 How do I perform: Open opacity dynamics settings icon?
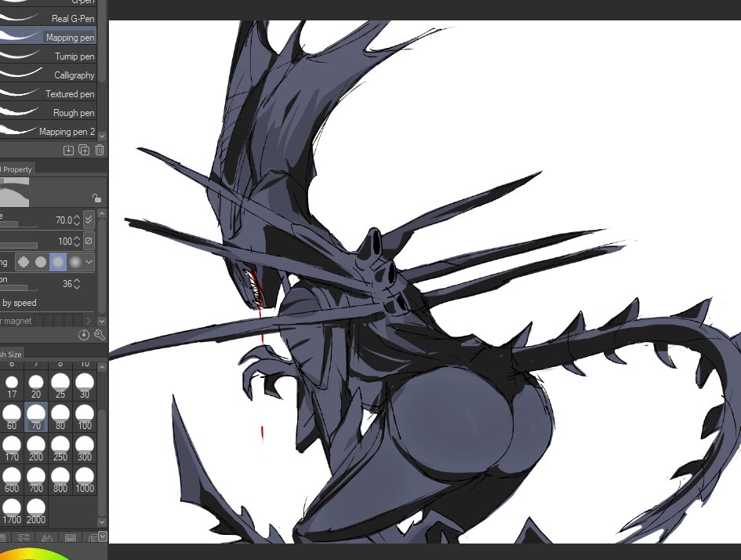[89, 241]
